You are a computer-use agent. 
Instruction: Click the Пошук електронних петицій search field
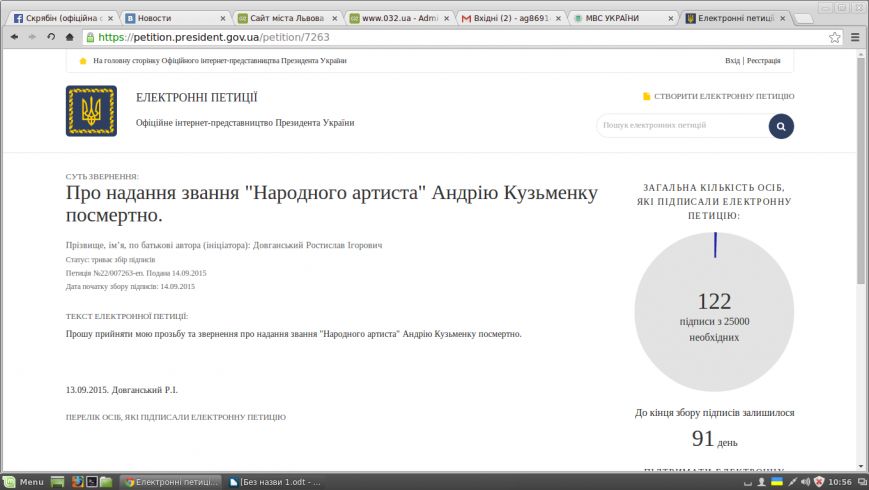(x=683, y=126)
